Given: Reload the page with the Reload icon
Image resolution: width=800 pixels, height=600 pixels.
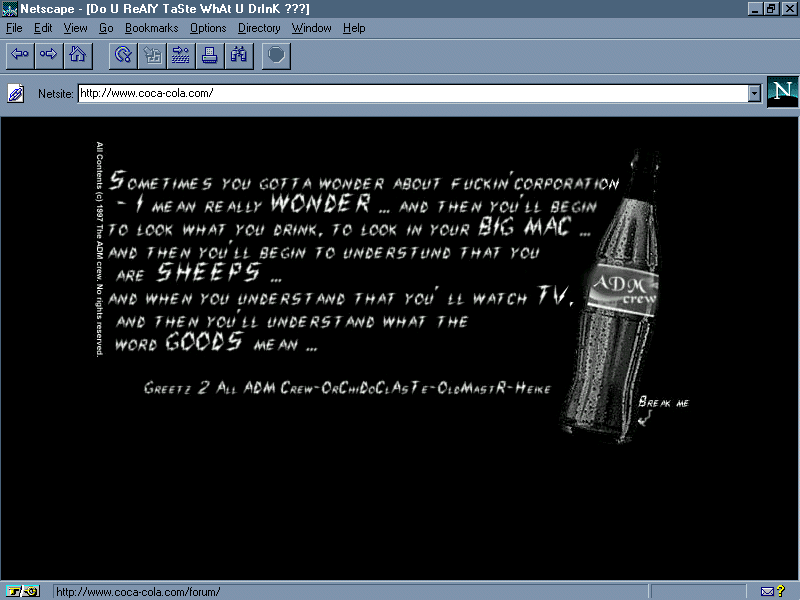Looking at the screenshot, I should click(x=123, y=54).
